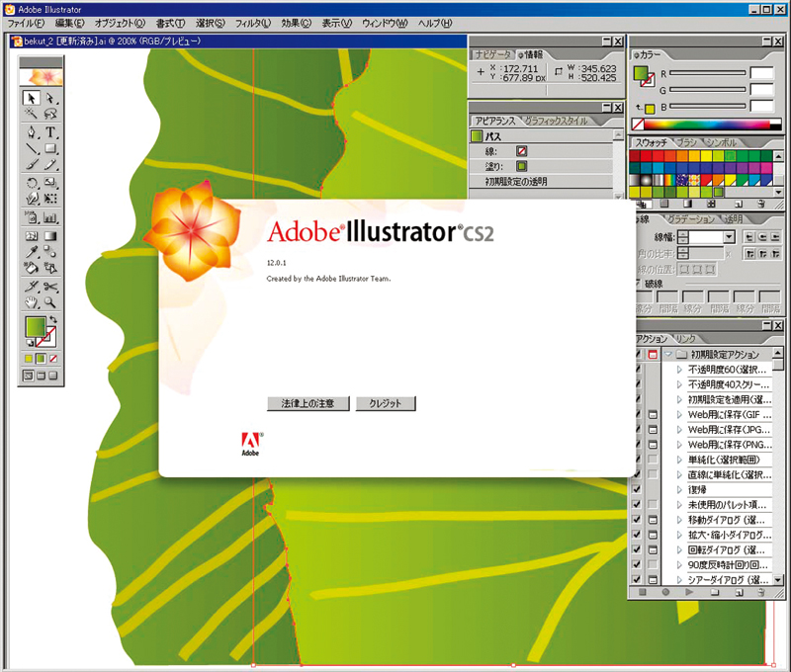This screenshot has width=791, height=672.
Task: Select the Selection (black arrow) tool
Action: click(x=32, y=98)
